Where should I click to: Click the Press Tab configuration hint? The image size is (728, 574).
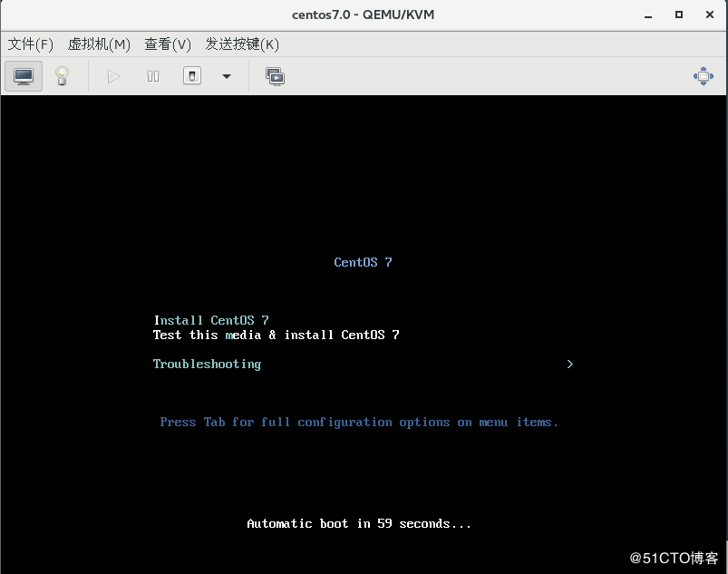point(359,423)
